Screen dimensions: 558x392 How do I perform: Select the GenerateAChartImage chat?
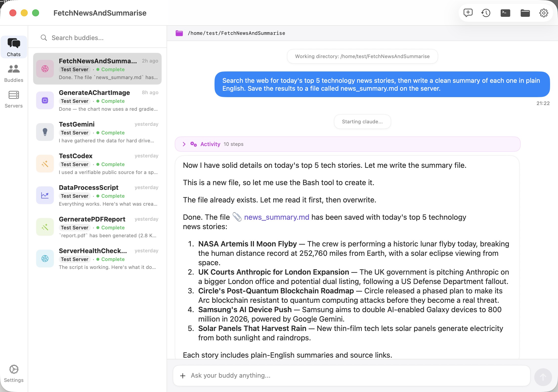(97, 100)
